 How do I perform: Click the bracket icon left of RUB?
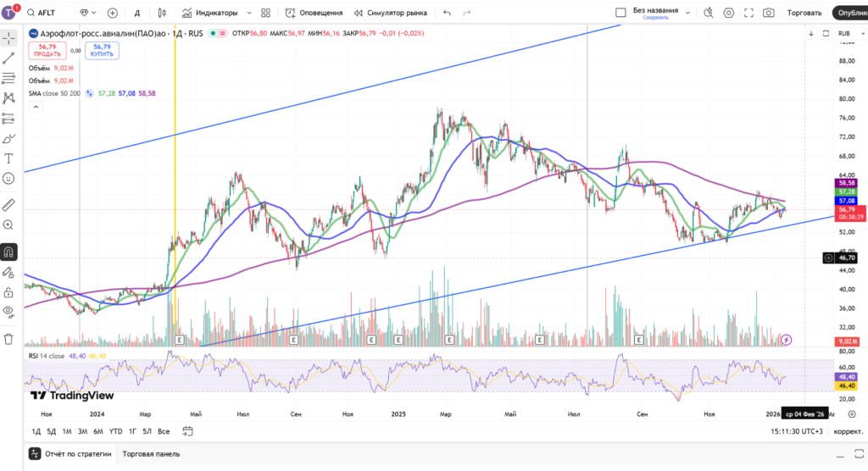(x=826, y=34)
